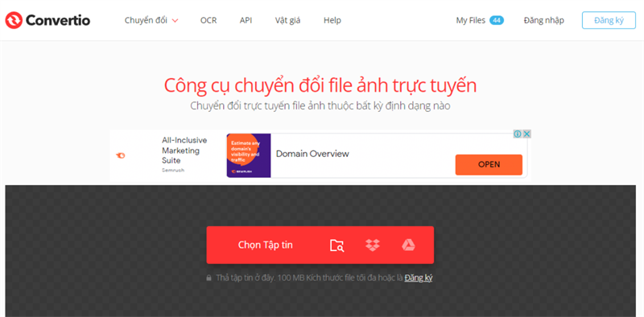Open the Vật giá pricing page
This screenshot has width=644, height=317.
(287, 20)
